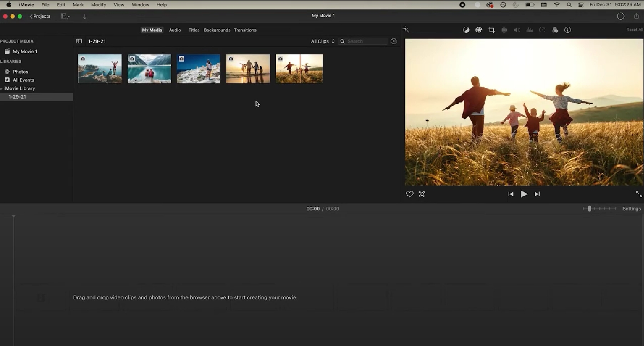Image resolution: width=644 pixels, height=346 pixels.
Task: Enter full screen playback mode
Action: click(x=638, y=194)
